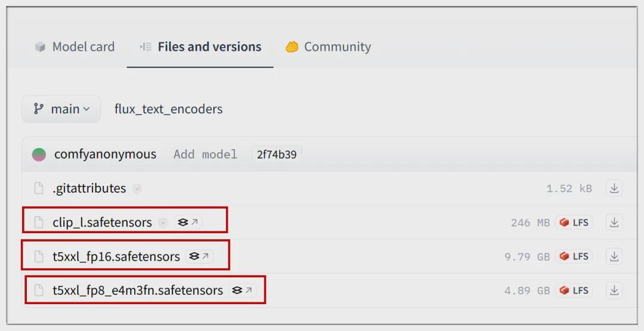Click layers icon next to clip_l.safetensors

(188, 222)
